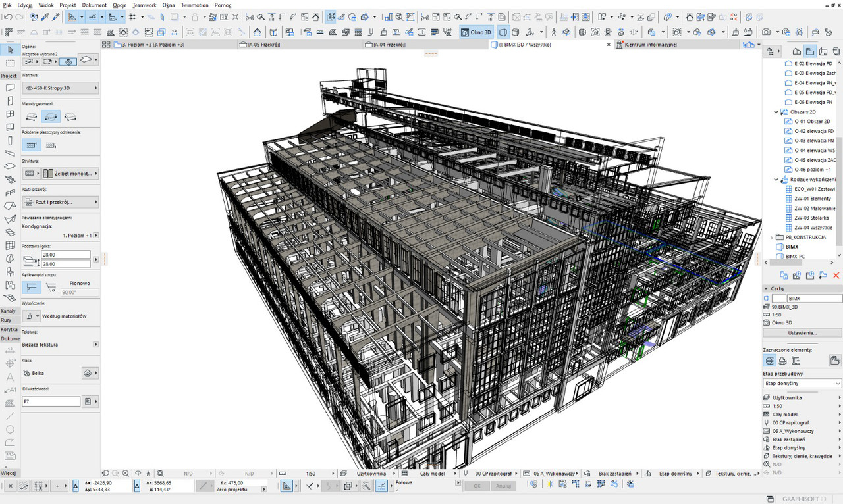Collapse the Obszary 2D folder
Image resolution: width=843 pixels, height=504 pixels.
pyautogui.click(x=776, y=112)
